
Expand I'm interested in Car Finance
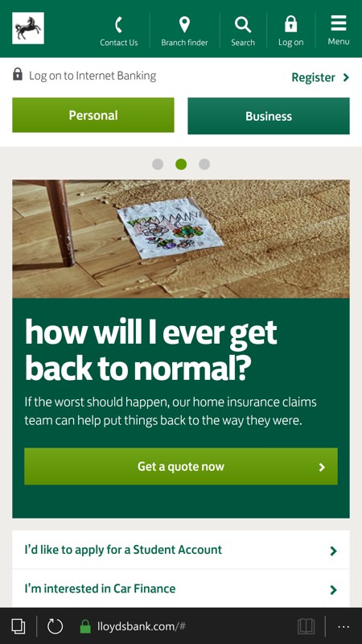coord(181,588)
